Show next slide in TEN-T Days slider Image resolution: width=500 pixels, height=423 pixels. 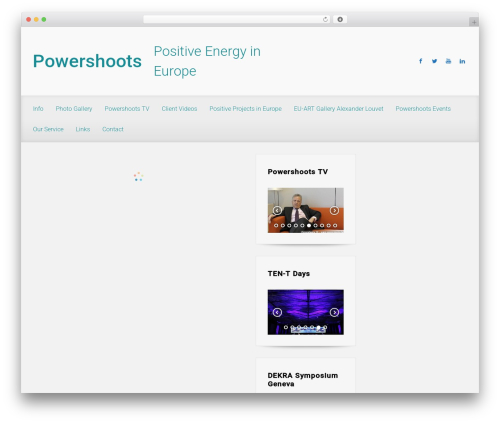pyautogui.click(x=334, y=312)
